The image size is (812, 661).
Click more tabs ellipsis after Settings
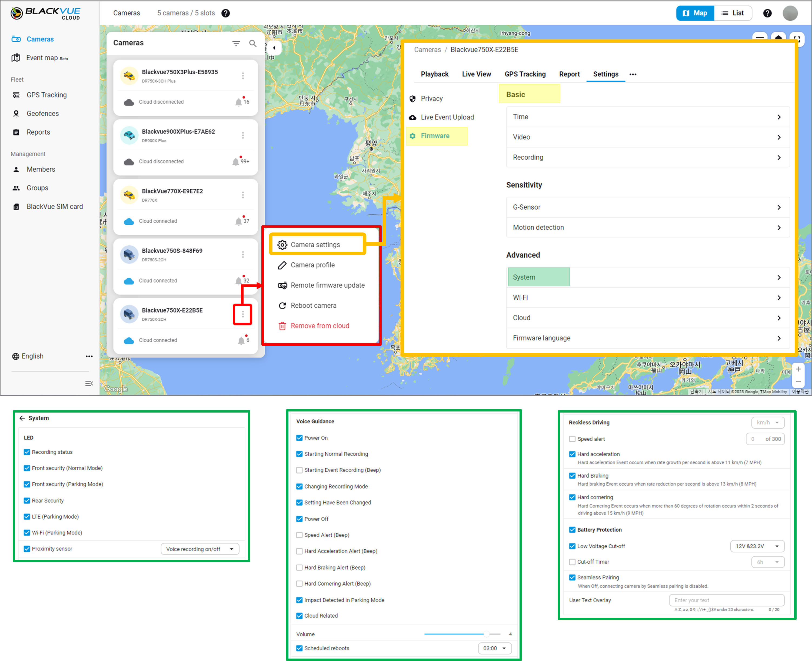(633, 74)
